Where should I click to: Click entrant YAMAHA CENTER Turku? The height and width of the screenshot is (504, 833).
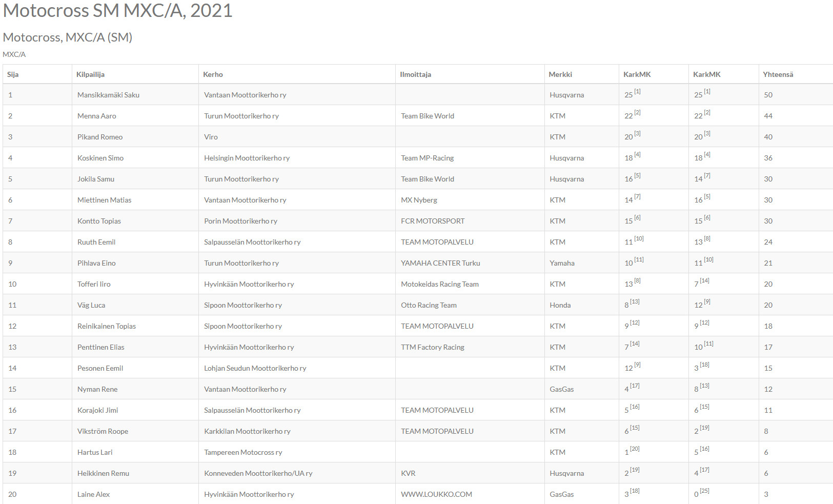[x=440, y=263]
